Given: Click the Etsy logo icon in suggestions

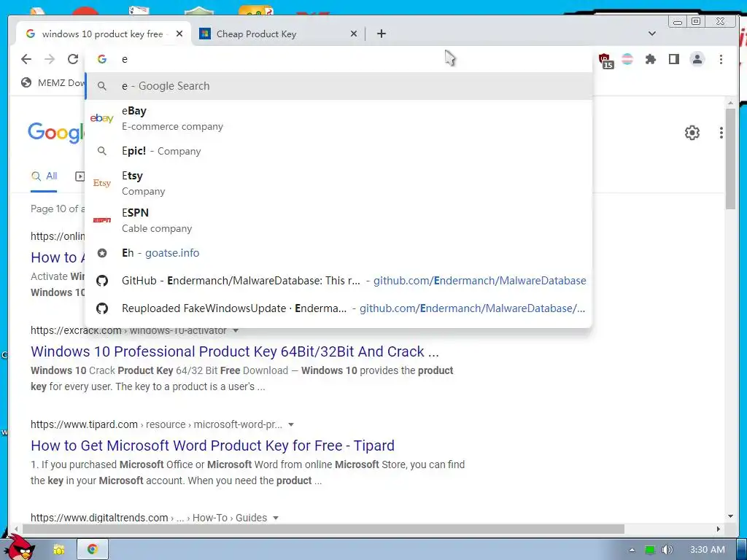Looking at the screenshot, I should pyautogui.click(x=102, y=183).
